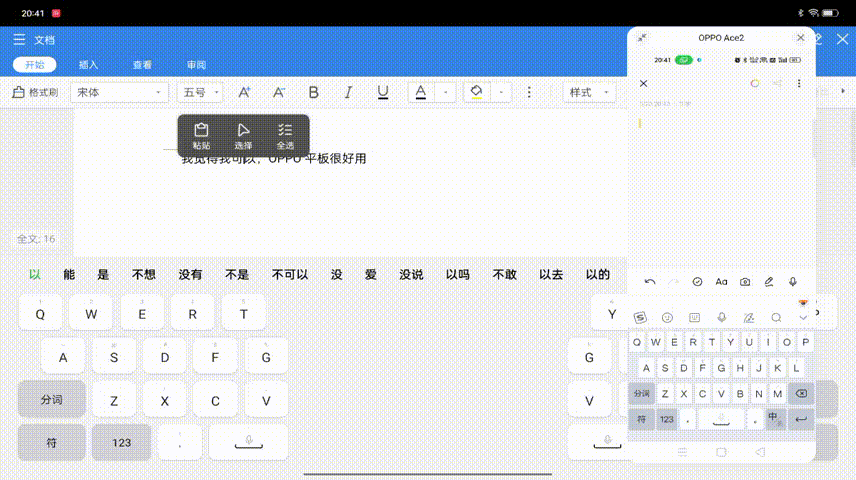Switch to the 插入 tab
Viewport: 856px width, 480px height.
pos(88,65)
